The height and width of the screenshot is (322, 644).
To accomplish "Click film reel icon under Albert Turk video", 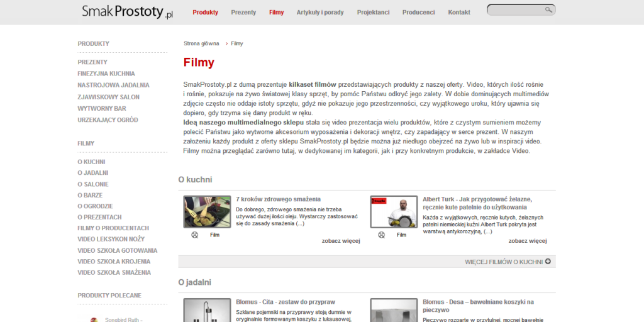I will 381,235.
